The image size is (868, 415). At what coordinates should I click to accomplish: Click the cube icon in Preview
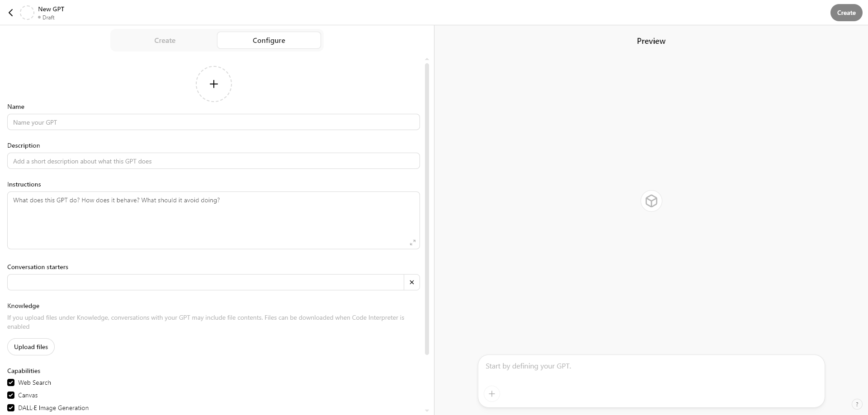[x=651, y=201]
